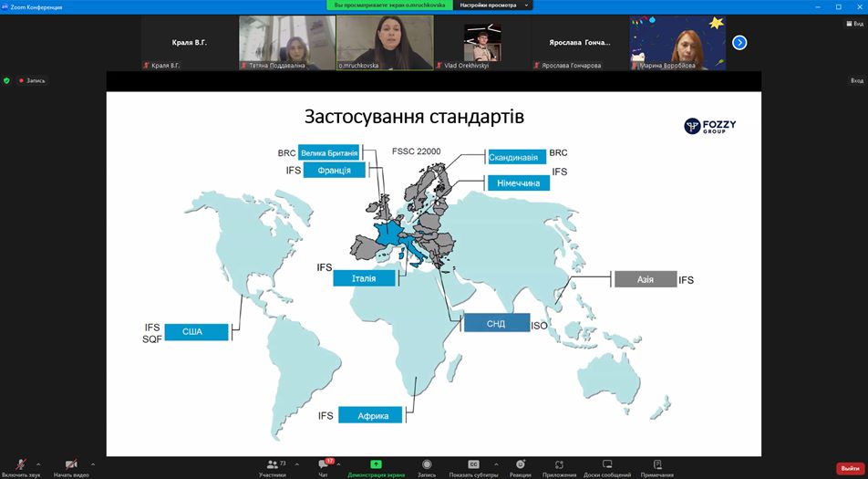Screen dimensions: 868x479
Task: Open the Apps icon in the toolbar
Action: [x=559, y=464]
